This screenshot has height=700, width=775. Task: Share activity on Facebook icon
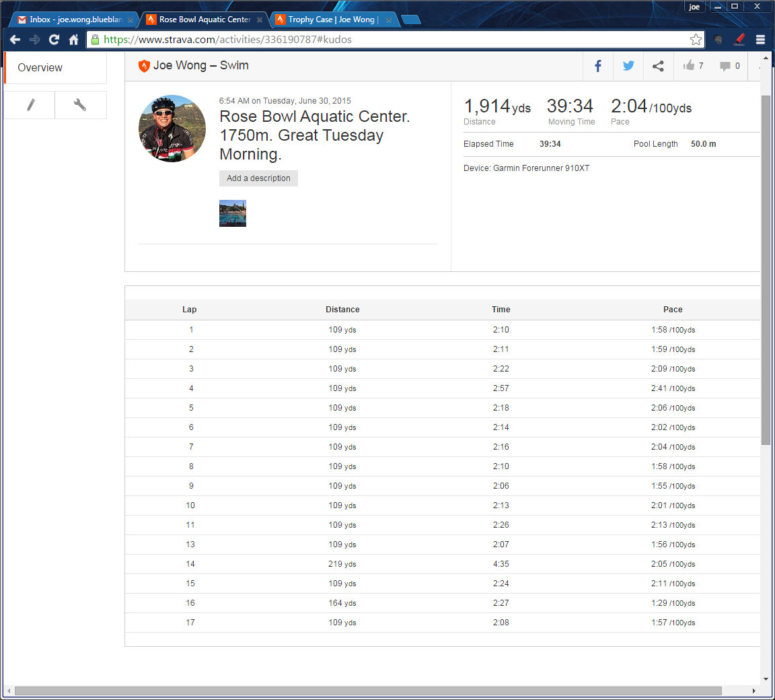coord(597,66)
